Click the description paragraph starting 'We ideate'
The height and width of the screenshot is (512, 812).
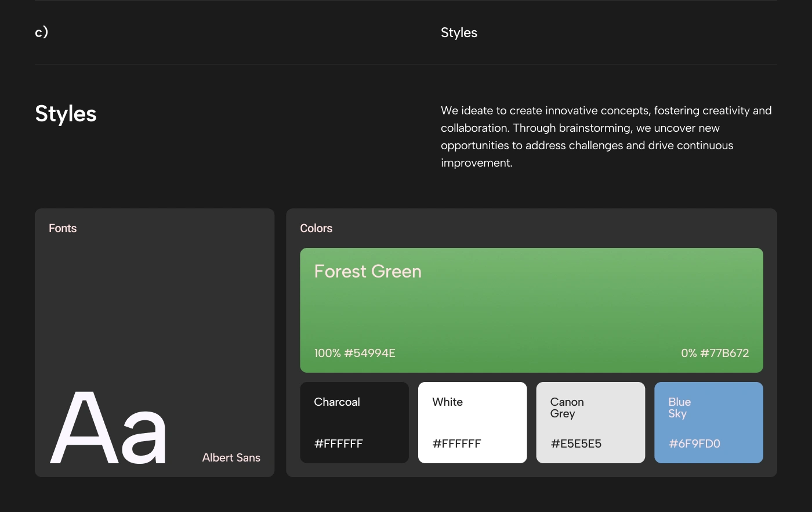click(606, 136)
